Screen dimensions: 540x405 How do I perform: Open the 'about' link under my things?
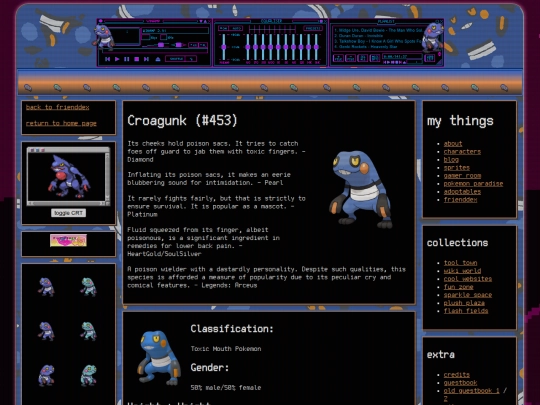[453, 144]
